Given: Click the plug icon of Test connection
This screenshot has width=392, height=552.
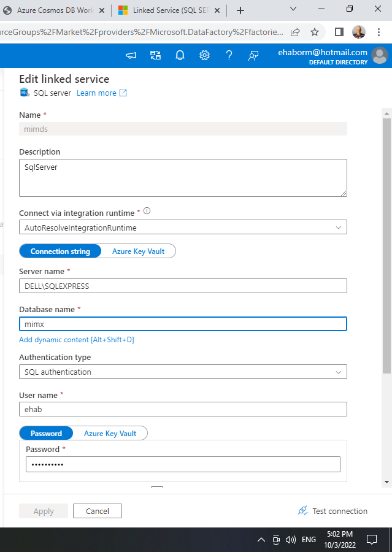Looking at the screenshot, I should tap(302, 510).
